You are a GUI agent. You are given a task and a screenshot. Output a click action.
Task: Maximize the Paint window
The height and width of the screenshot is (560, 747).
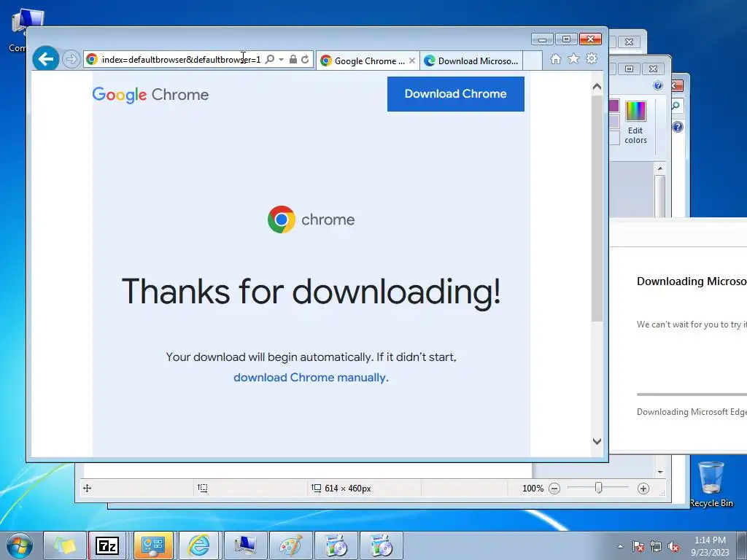[x=629, y=69]
